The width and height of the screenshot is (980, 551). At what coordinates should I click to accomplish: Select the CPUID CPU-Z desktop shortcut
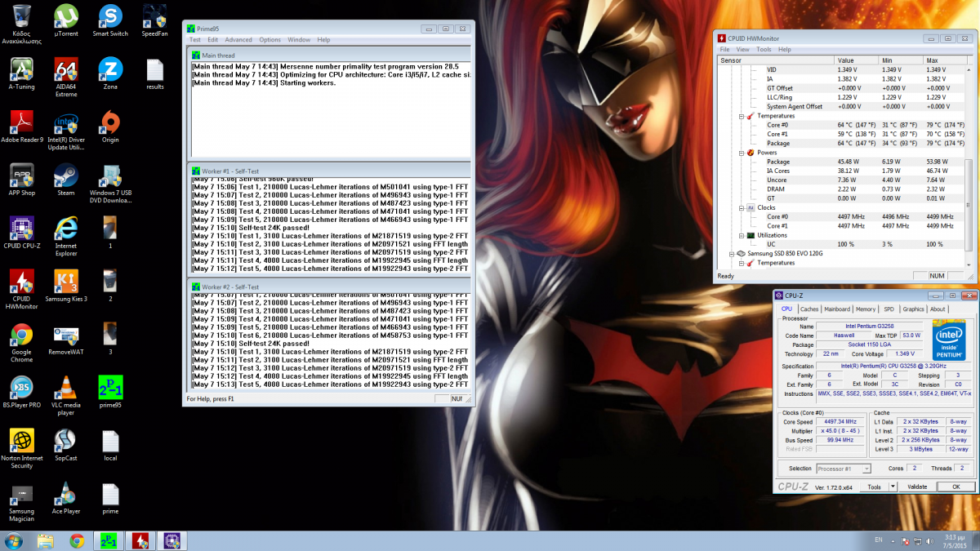[x=21, y=233]
